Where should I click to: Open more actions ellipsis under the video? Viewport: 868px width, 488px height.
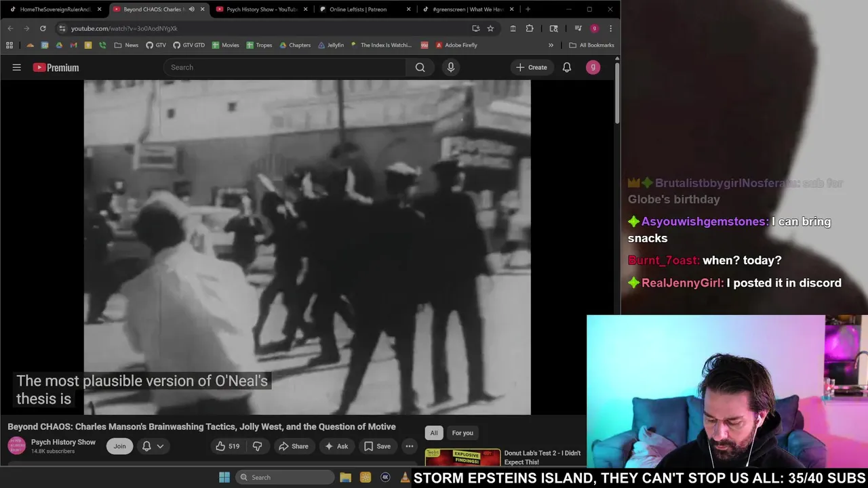point(410,446)
